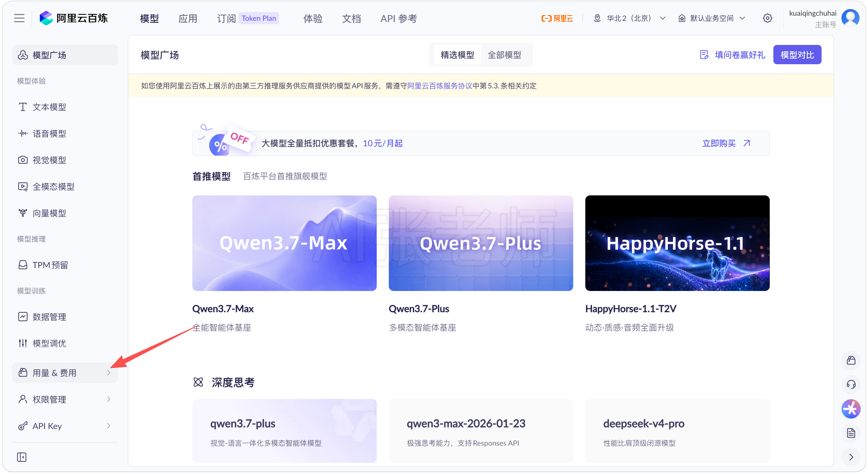868x474 pixels.
Task: Expand the 用量 & 费用 chevron
Action: [x=108, y=372]
